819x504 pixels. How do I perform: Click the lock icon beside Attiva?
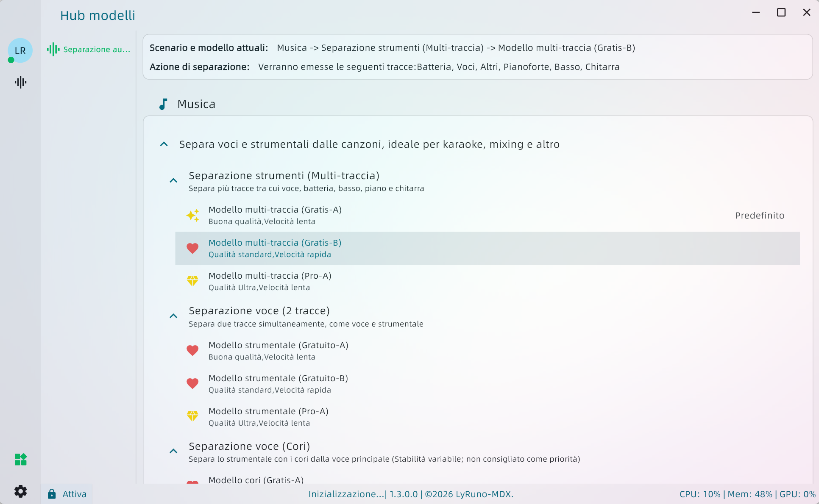coord(52,494)
